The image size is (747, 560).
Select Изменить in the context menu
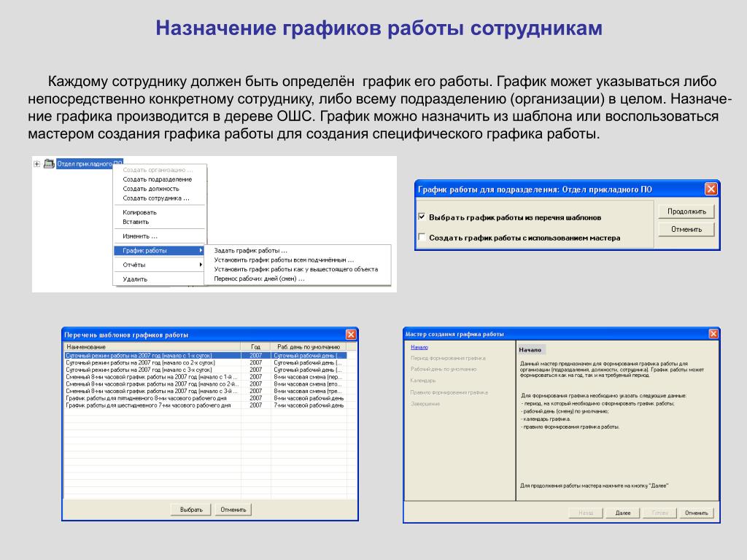pyautogui.click(x=140, y=236)
